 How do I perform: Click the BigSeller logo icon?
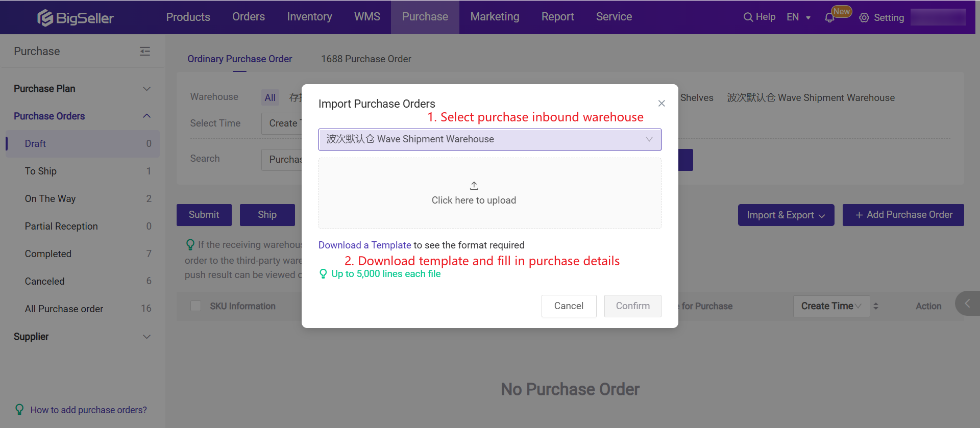(x=45, y=18)
